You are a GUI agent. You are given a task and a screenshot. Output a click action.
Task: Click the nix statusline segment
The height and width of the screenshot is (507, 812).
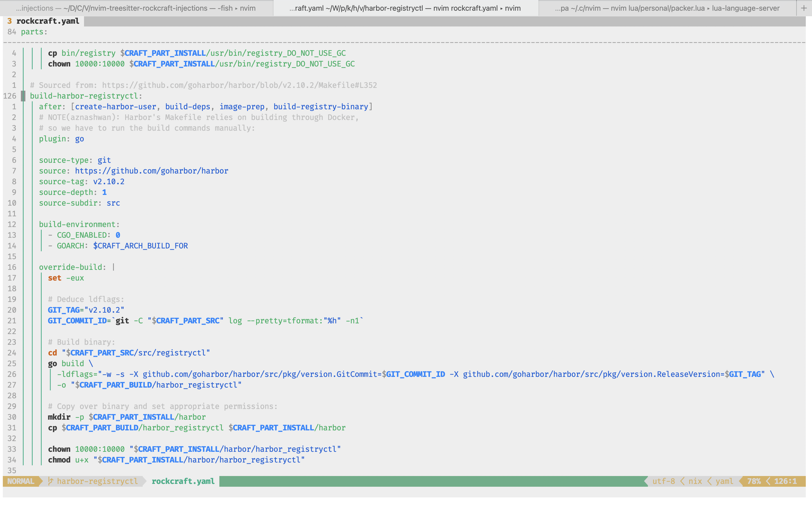coord(695,481)
